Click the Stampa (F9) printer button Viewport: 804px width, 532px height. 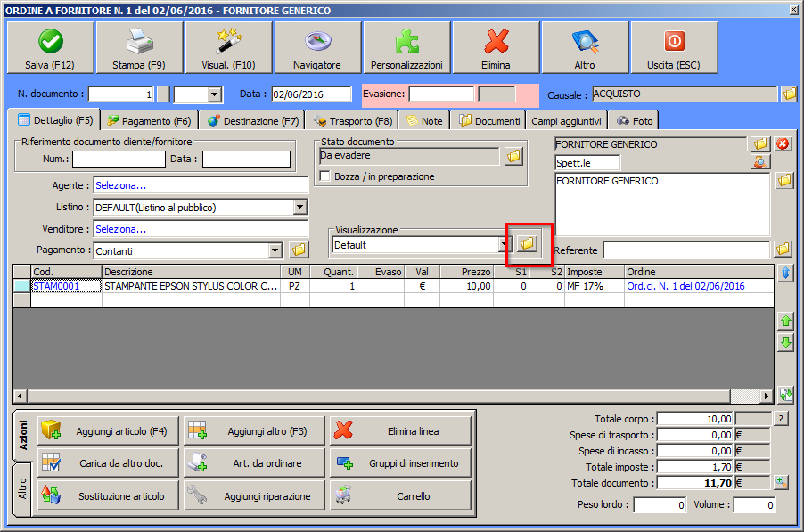coord(139,47)
